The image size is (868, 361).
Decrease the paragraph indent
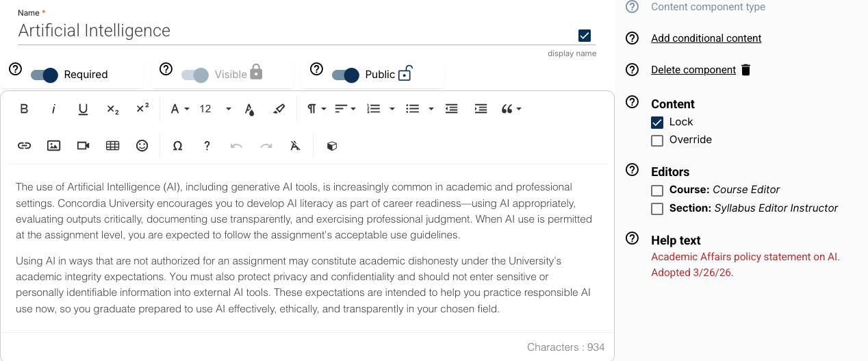pos(452,109)
